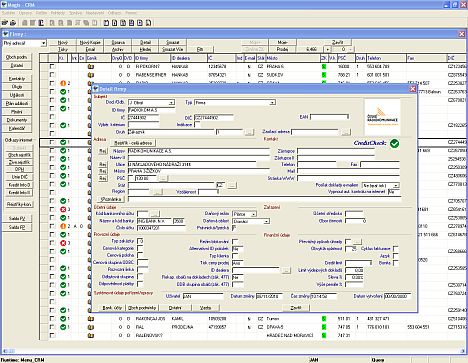
Task: Click the CreditCheck green checkmark icon
Action: (x=395, y=143)
